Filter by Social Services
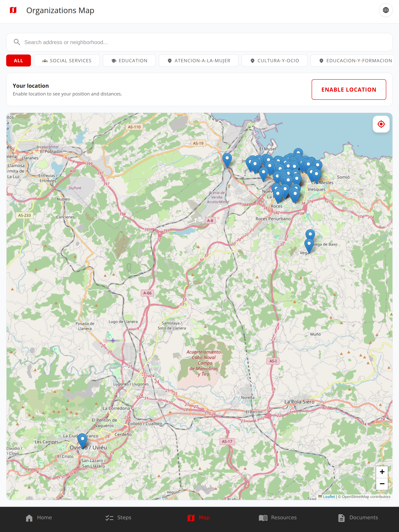Viewport: 399px width, 532px height. click(x=67, y=61)
